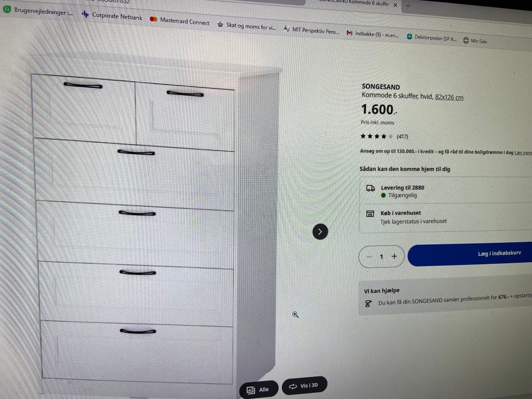Open Gmail Indbakke bookmark

tap(372, 34)
